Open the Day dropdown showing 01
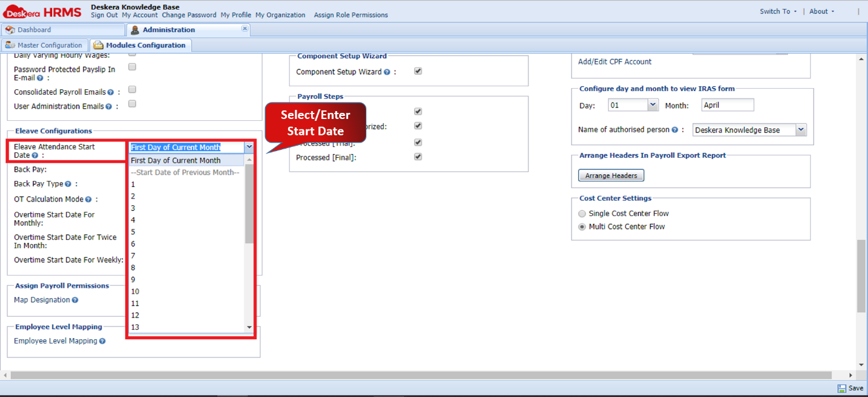The height and width of the screenshot is (397, 868). click(653, 104)
